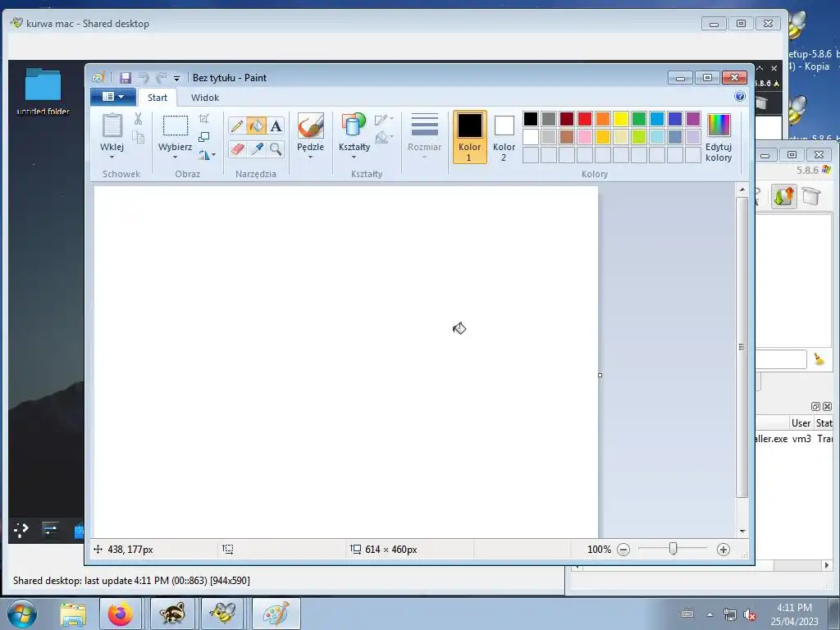Click the Copy icon in Schowek group
840x630 pixels.
pyautogui.click(x=138, y=137)
